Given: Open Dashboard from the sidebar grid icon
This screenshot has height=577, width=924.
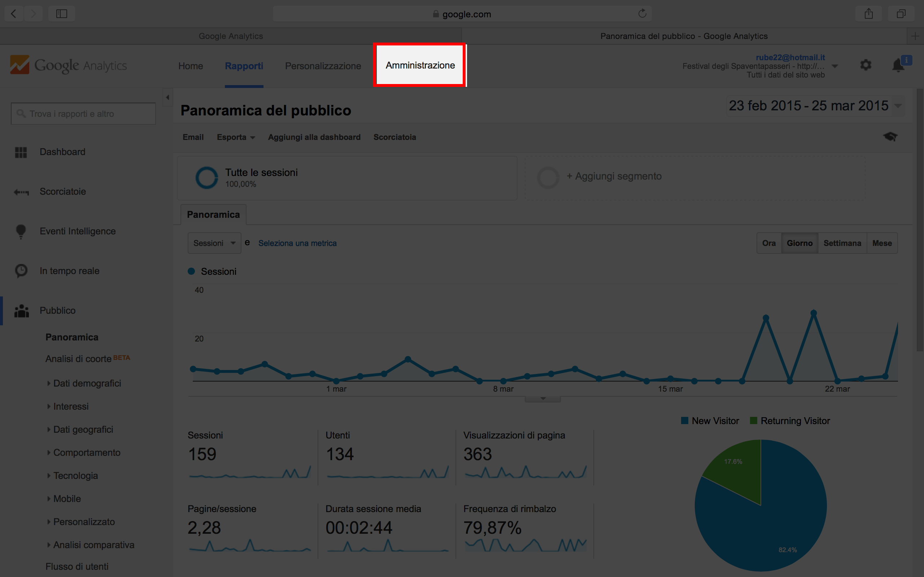Looking at the screenshot, I should 21,152.
